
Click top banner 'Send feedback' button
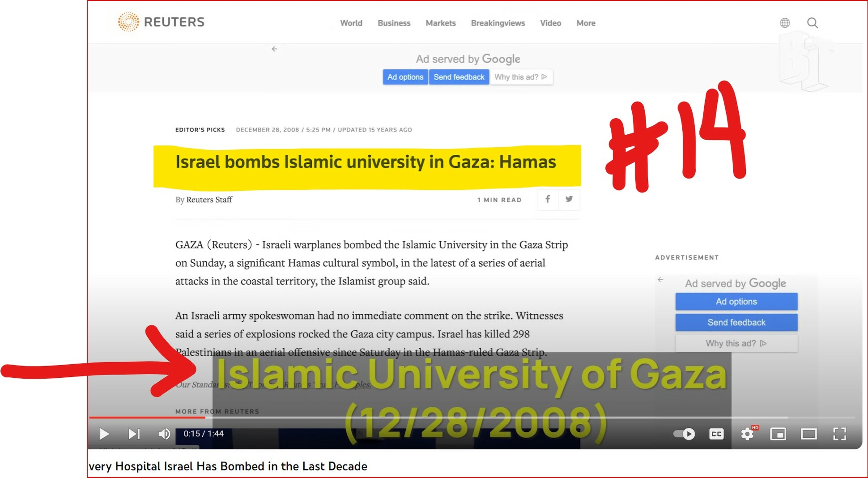point(459,77)
